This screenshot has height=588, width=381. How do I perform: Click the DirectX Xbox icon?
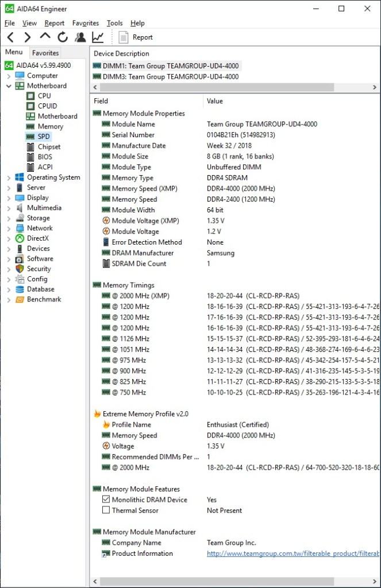[20, 238]
